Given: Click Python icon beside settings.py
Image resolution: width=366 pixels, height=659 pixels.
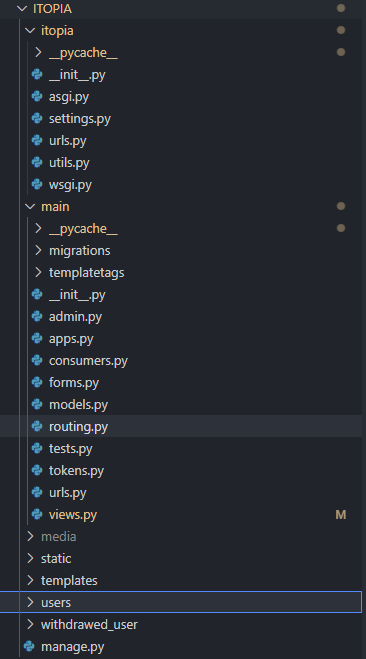Looking at the screenshot, I should tap(37, 119).
